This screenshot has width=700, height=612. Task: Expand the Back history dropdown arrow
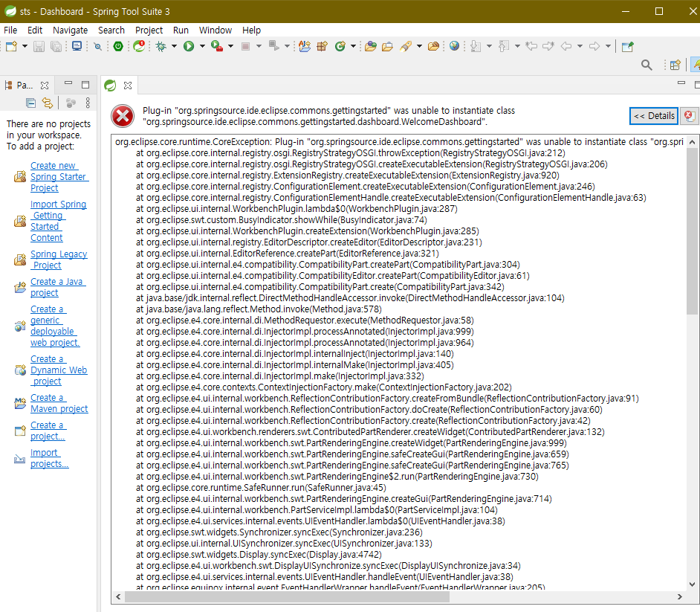point(580,46)
